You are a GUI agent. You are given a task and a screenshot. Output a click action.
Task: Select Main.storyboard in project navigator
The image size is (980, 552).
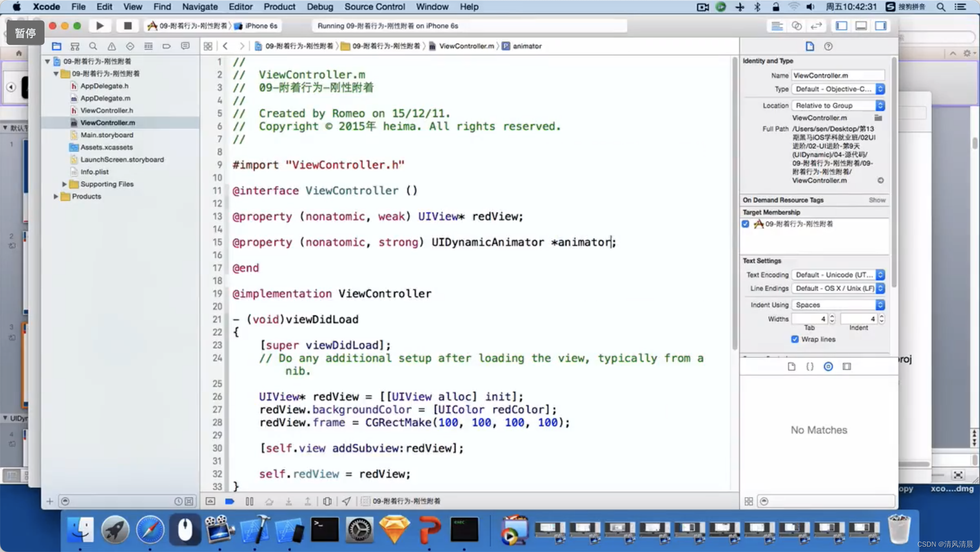[107, 135]
